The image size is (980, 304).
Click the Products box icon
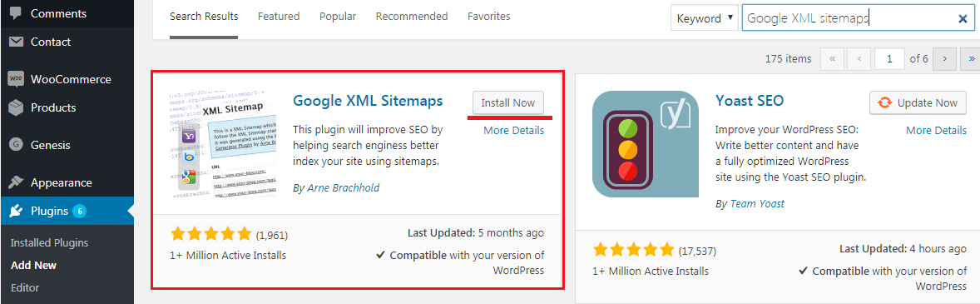point(17,107)
